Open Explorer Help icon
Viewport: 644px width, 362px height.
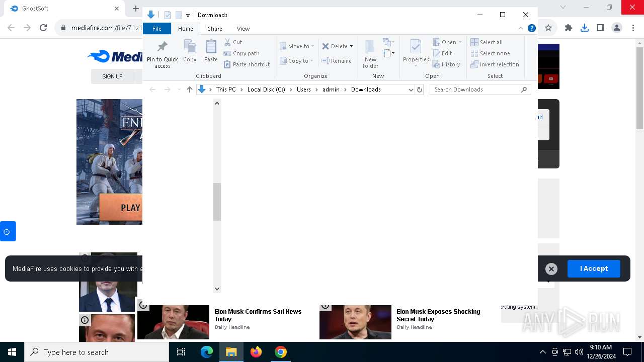(531, 28)
